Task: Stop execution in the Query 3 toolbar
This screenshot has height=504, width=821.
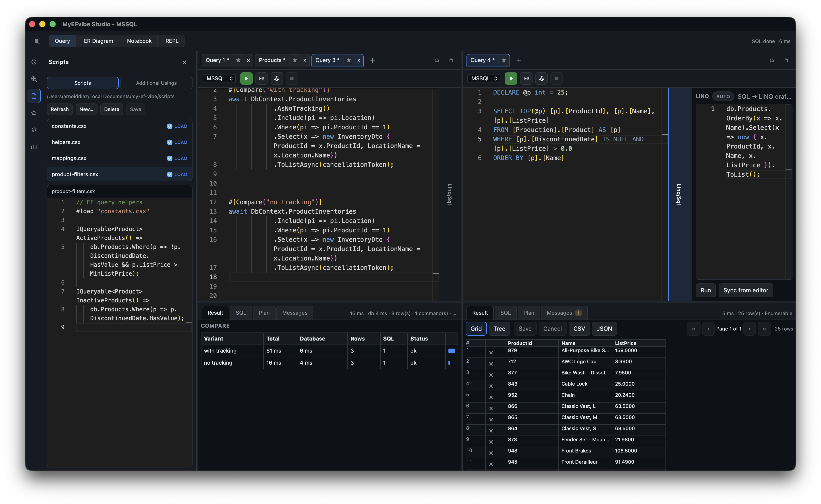Action: pos(292,79)
